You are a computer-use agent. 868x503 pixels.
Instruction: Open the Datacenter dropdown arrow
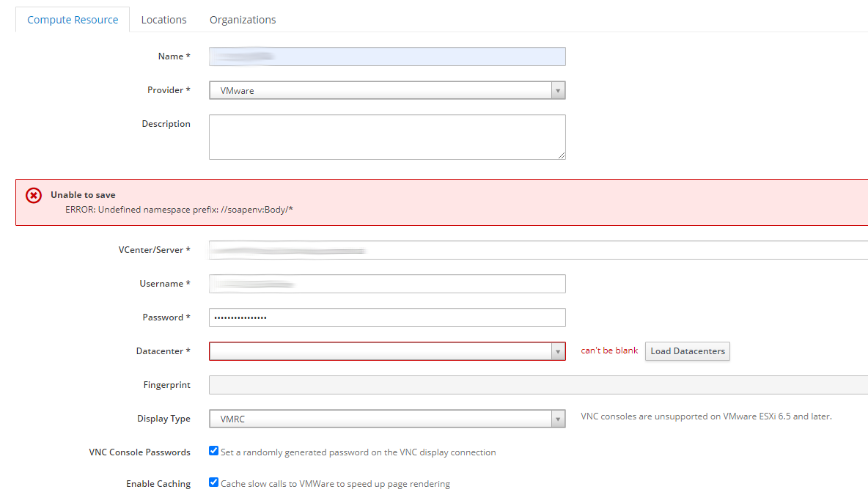point(558,351)
